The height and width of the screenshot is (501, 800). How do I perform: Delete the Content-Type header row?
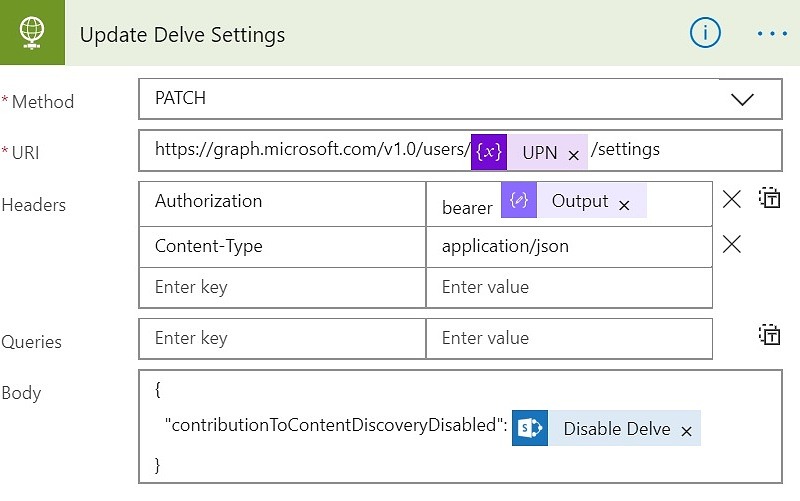pyautogui.click(x=732, y=244)
